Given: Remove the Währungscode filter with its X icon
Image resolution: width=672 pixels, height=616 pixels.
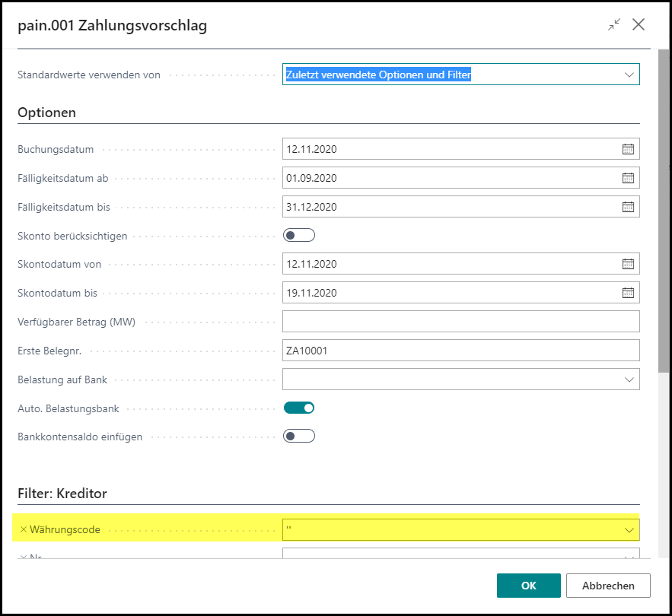Looking at the screenshot, I should pyautogui.click(x=23, y=529).
